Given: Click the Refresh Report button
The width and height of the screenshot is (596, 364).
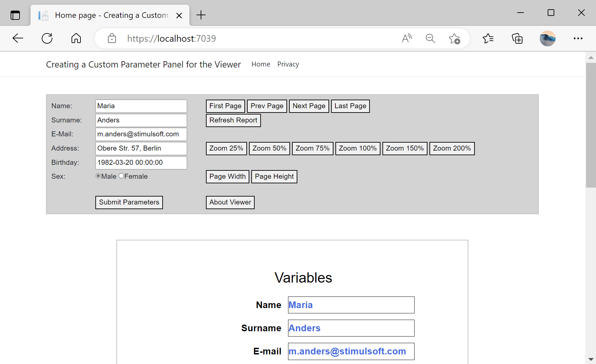Looking at the screenshot, I should coord(233,120).
